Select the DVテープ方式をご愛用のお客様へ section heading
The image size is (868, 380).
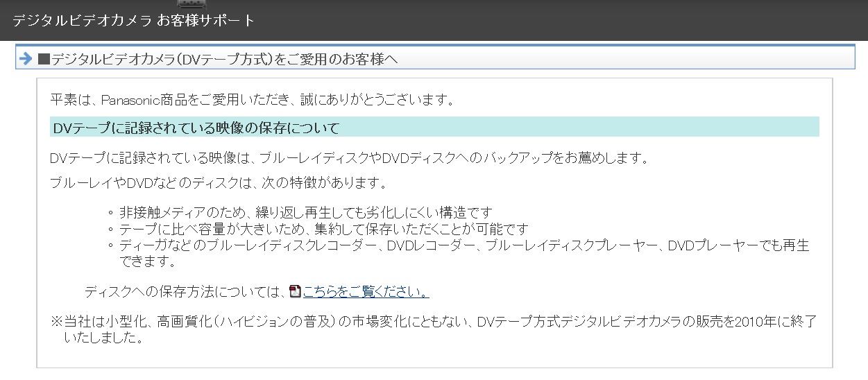tap(217, 59)
